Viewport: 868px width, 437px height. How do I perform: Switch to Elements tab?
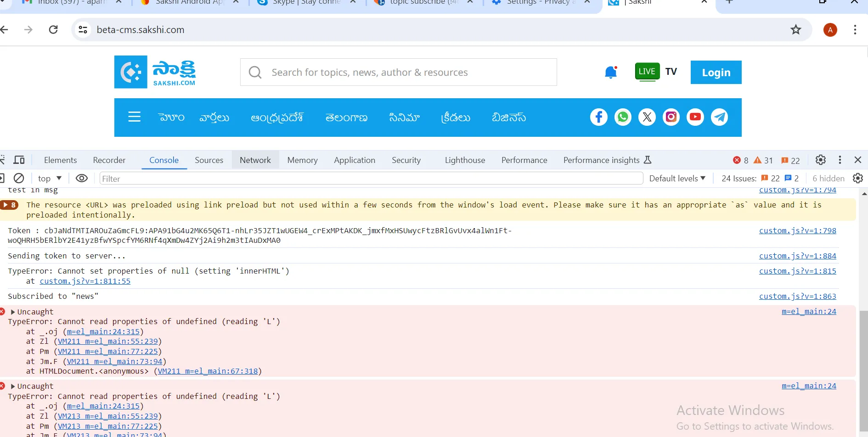click(x=61, y=160)
